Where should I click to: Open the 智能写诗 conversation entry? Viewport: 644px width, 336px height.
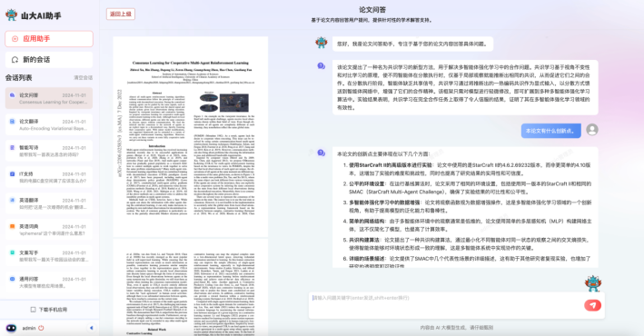49,151
